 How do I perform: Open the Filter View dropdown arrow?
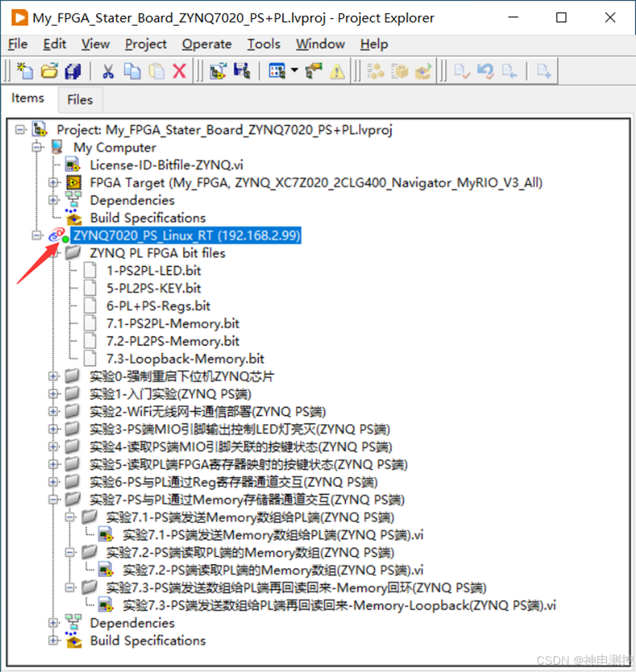pos(294,70)
